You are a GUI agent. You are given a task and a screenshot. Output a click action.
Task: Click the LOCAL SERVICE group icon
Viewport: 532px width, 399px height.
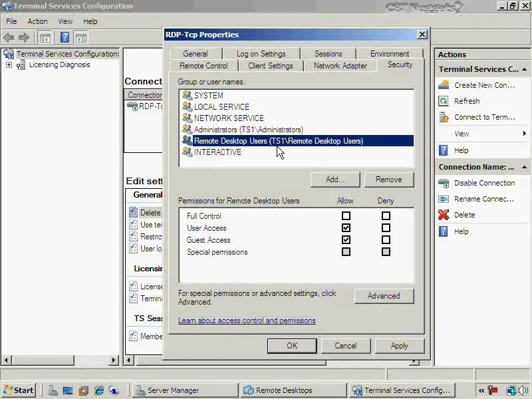coord(188,106)
